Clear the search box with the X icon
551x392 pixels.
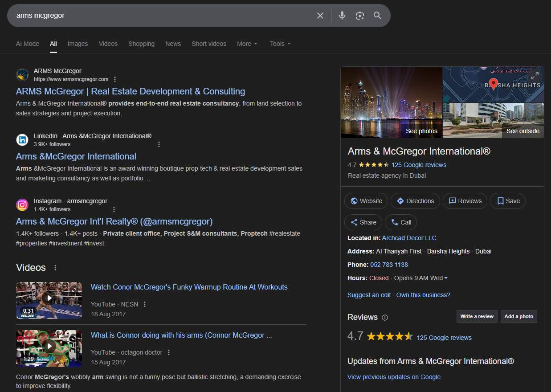click(x=320, y=16)
